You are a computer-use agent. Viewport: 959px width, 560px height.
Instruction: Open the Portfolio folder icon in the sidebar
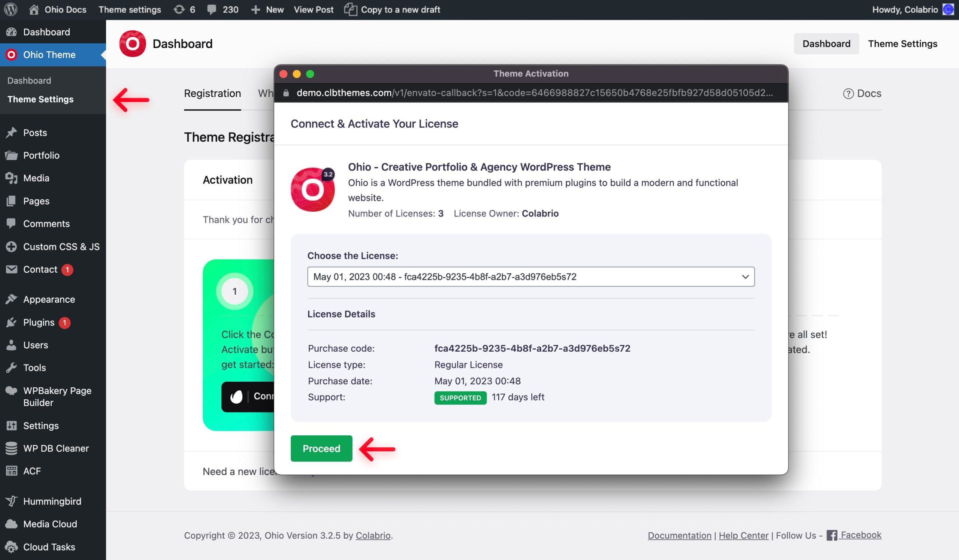pos(11,155)
